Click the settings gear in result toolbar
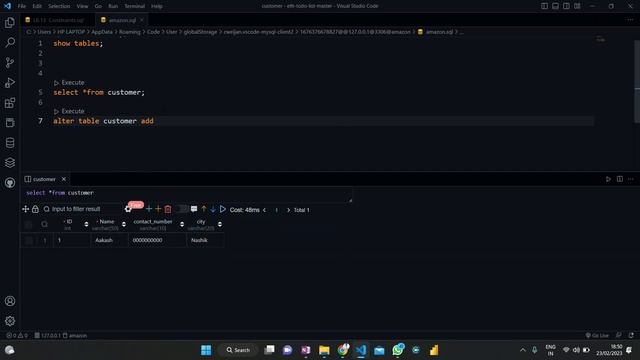Viewport: 640px width, 360px height. 128,209
